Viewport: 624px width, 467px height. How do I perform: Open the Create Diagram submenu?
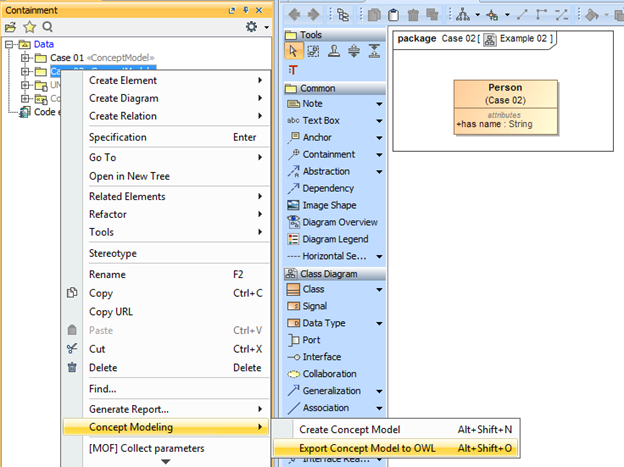(173, 98)
